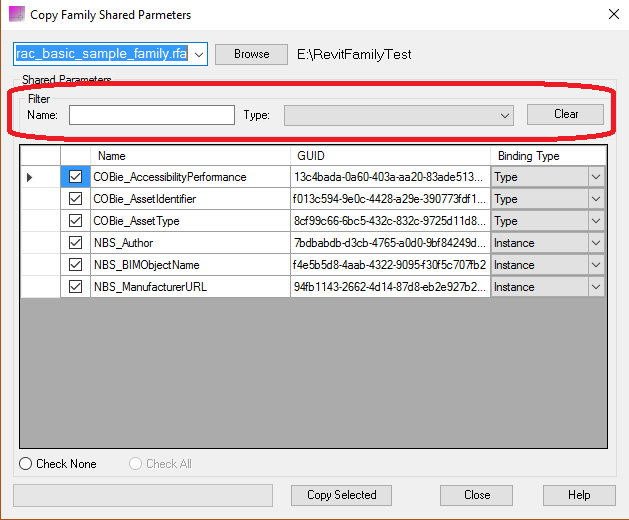Change Binding Type for NBS_BIMObjectName row

[596, 265]
